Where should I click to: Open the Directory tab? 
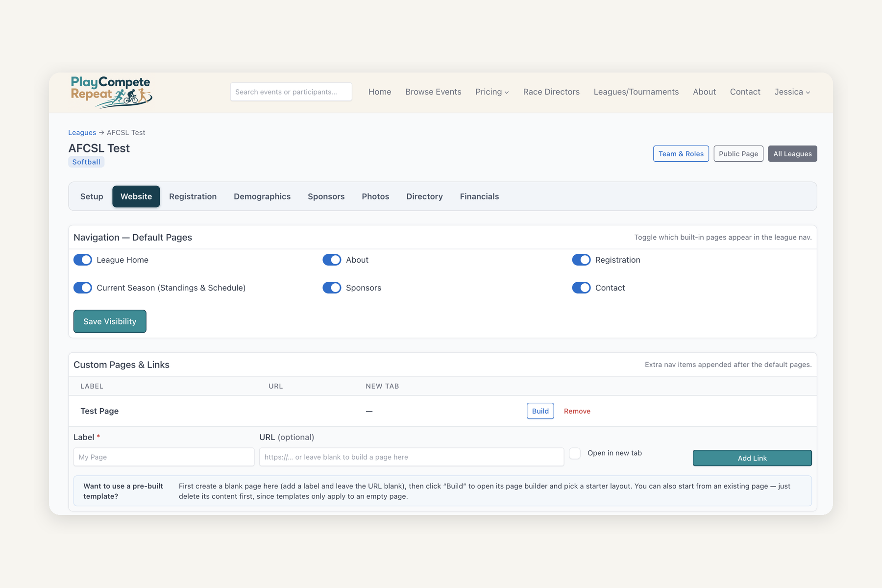point(424,196)
